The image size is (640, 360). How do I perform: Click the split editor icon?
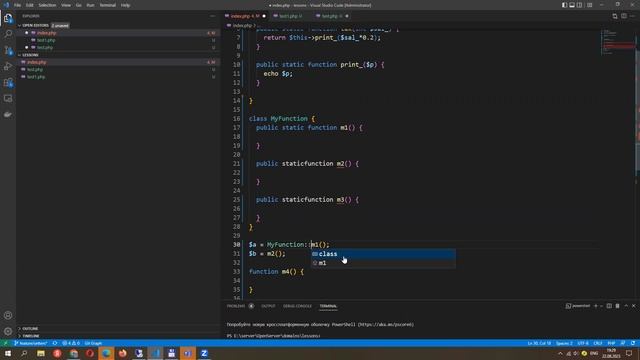624,16
